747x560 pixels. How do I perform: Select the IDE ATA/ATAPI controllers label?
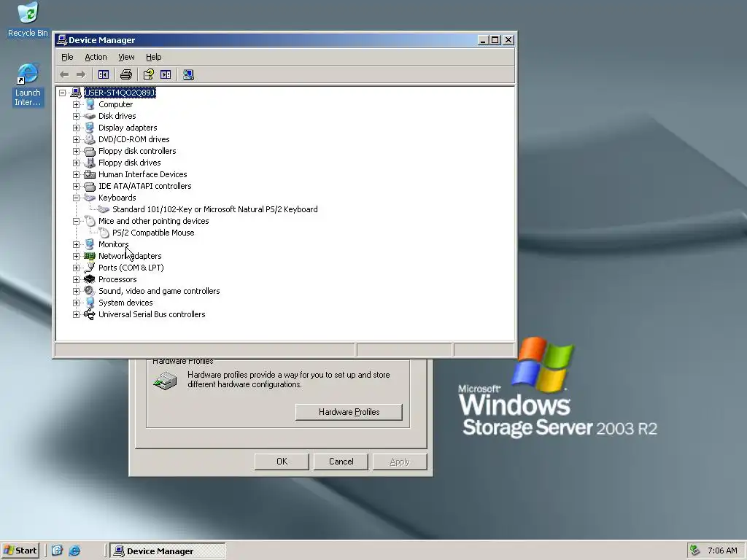coord(145,186)
